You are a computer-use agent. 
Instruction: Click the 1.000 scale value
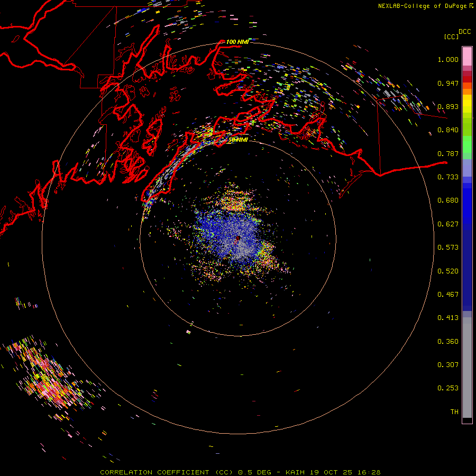pos(448,59)
